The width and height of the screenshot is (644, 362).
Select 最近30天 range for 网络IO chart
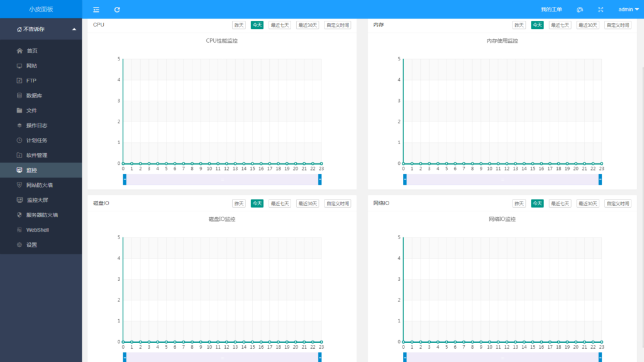[588, 203]
